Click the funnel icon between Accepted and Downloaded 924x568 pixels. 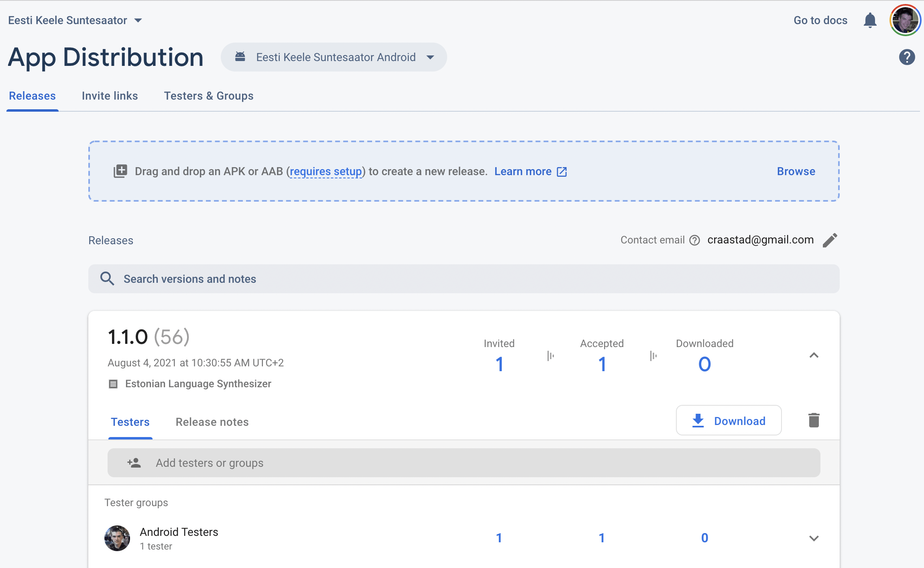click(653, 356)
